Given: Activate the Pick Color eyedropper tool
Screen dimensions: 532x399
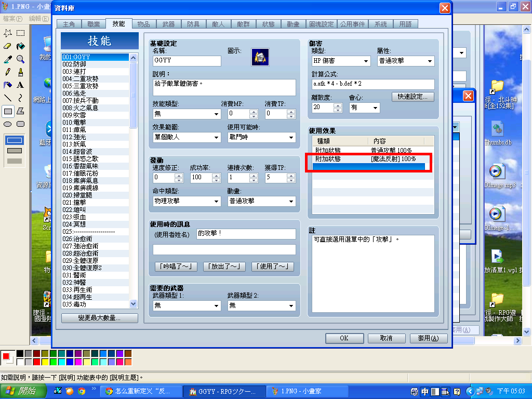Looking at the screenshot, I should 8,59.
